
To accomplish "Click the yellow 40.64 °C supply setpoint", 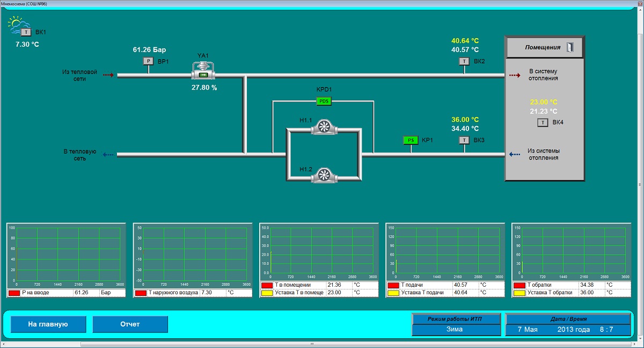I will (465, 41).
